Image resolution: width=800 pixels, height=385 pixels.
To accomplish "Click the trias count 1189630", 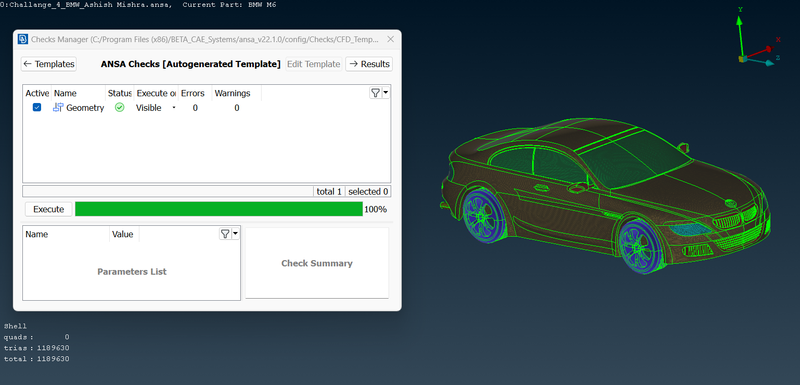I will (53, 348).
